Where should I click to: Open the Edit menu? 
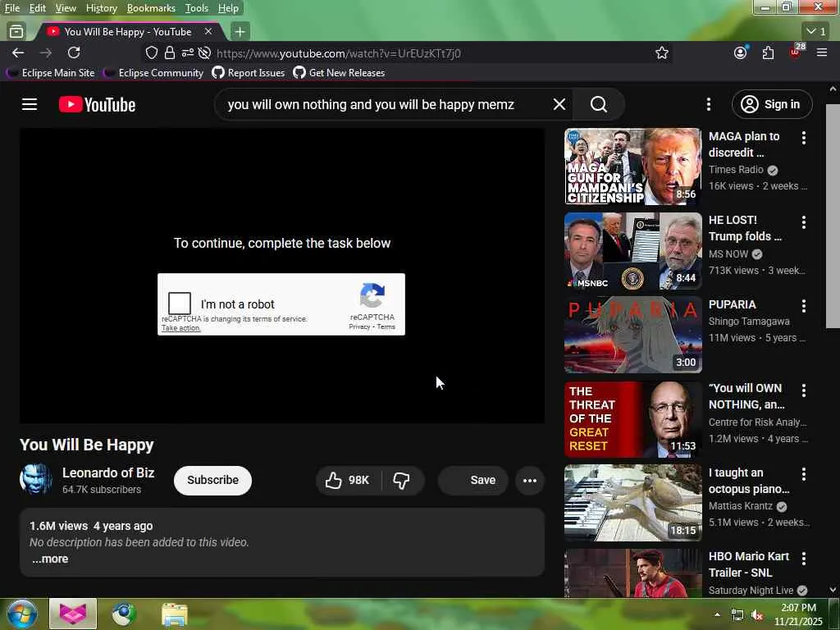(38, 8)
